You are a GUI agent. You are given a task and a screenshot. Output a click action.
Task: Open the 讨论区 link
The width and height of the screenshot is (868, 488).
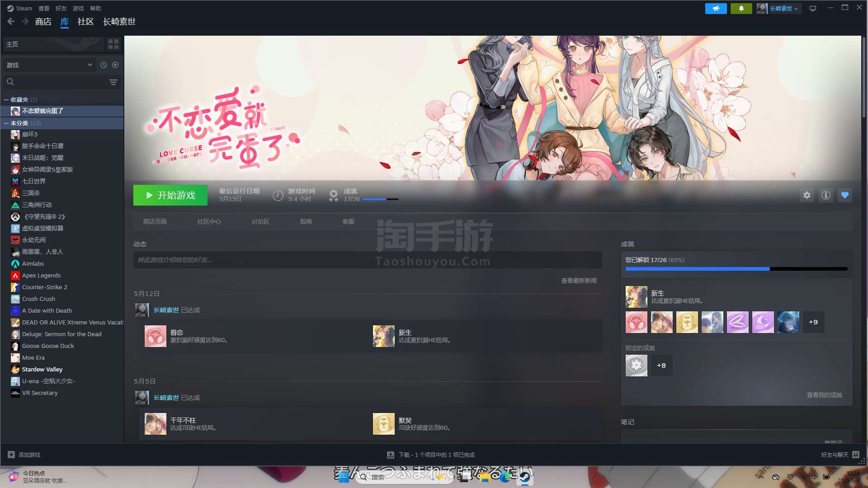260,221
